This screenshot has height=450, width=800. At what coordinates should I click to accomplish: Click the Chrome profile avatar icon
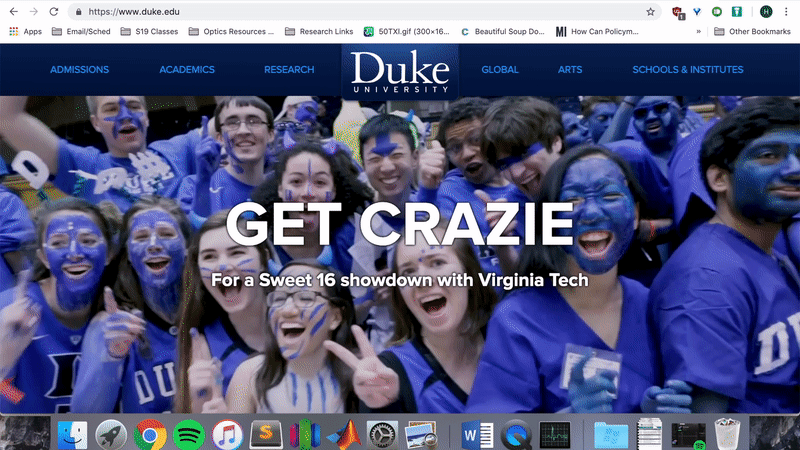click(766, 12)
